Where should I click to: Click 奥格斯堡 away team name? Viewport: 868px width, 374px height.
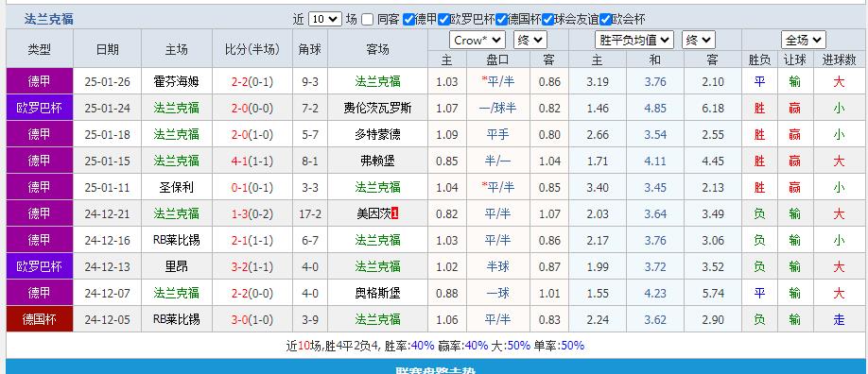point(377,293)
